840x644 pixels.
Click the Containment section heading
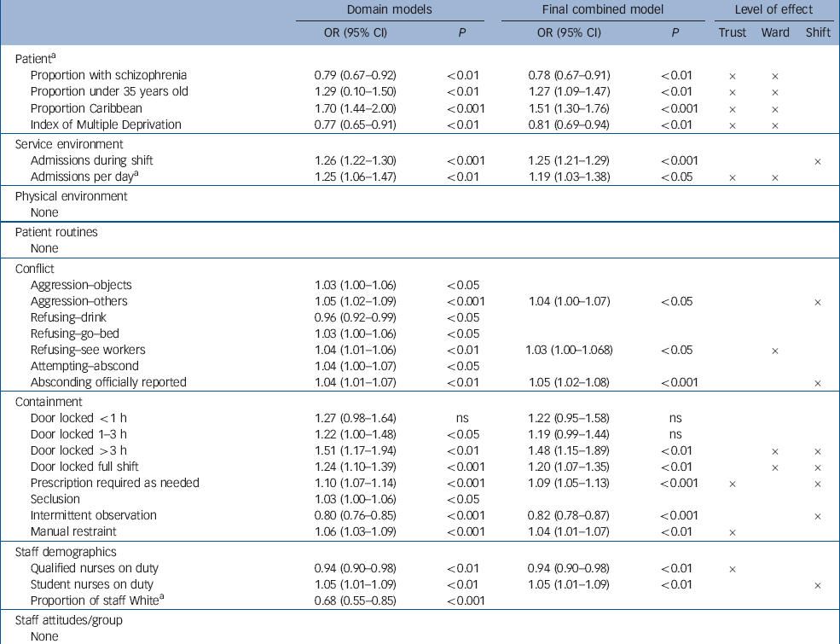click(49, 402)
